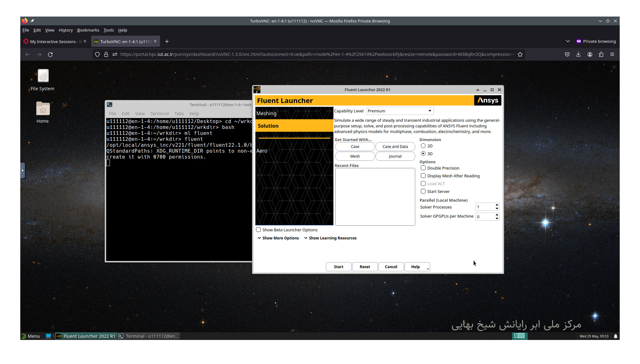This screenshot has width=640, height=364.
Task: Decrease Solver GPGPUs per Machine
Action: 497,219
